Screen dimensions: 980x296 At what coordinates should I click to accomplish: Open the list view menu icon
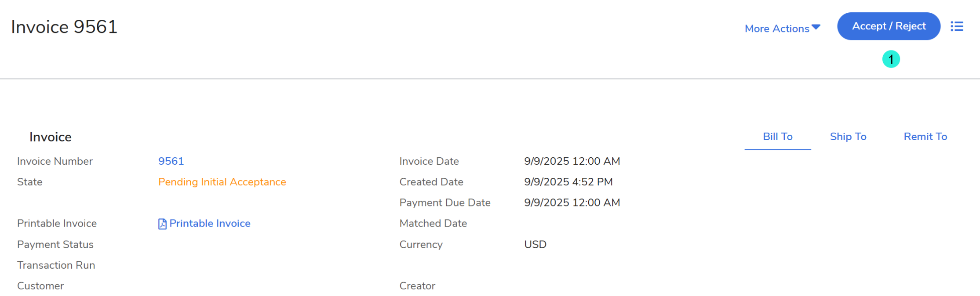point(957,26)
